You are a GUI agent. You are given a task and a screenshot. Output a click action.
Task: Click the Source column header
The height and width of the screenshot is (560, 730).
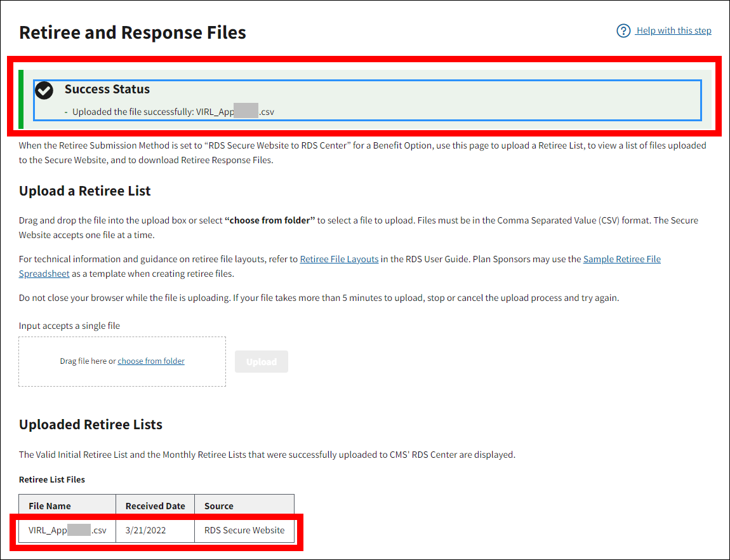pyautogui.click(x=219, y=506)
